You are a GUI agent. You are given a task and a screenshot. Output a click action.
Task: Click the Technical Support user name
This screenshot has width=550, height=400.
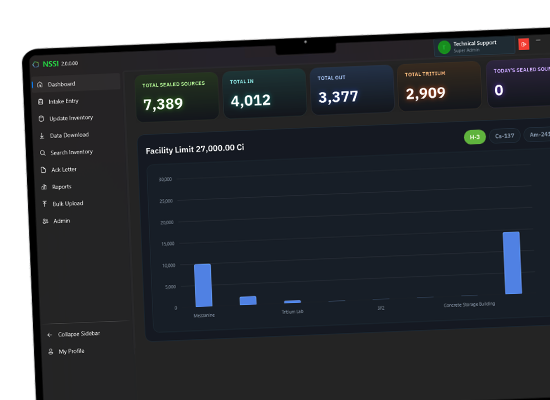click(x=475, y=43)
